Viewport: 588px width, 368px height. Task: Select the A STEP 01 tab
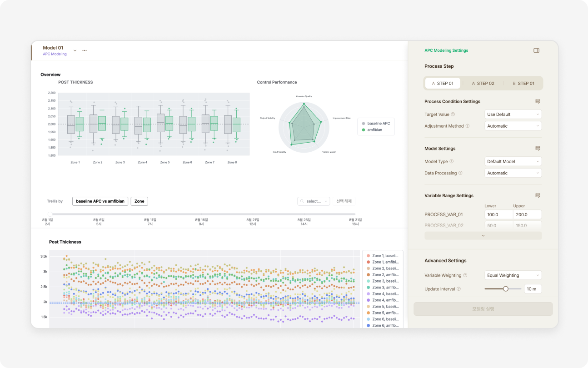tap(443, 83)
